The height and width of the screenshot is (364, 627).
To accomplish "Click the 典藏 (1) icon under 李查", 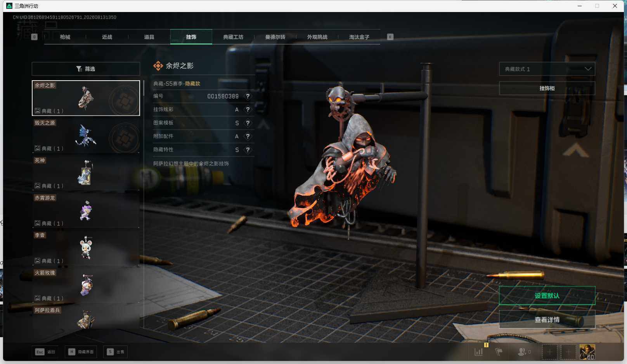I will click(37, 261).
